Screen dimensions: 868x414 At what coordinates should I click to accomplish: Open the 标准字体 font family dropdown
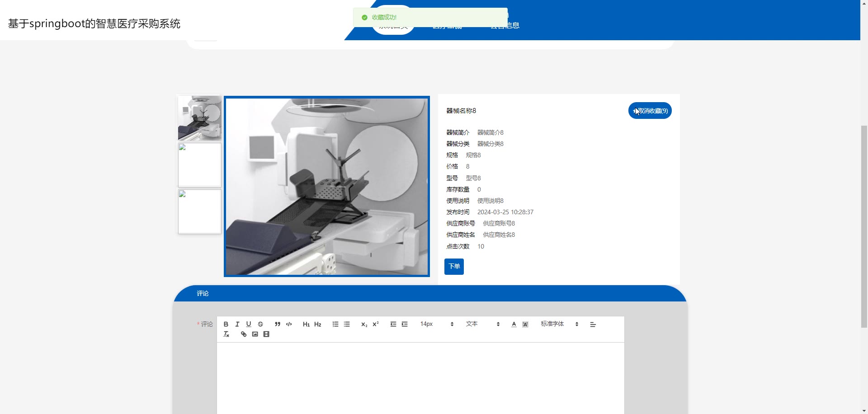(559, 324)
